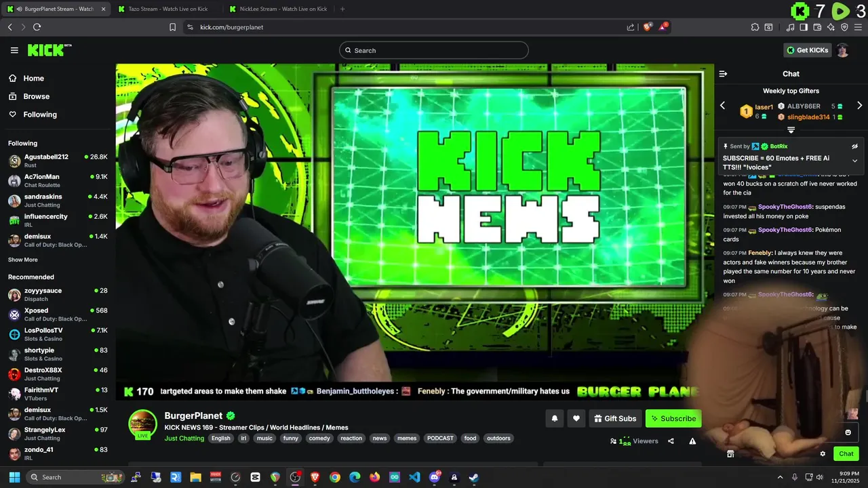The image size is (868, 488).
Task: Open StrangelyLex recommended channel
Action: [58, 433]
